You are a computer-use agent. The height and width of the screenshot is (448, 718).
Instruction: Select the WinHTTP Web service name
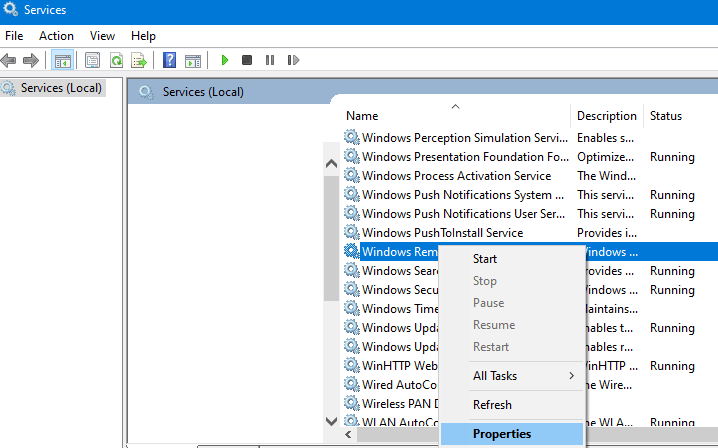(x=400, y=366)
